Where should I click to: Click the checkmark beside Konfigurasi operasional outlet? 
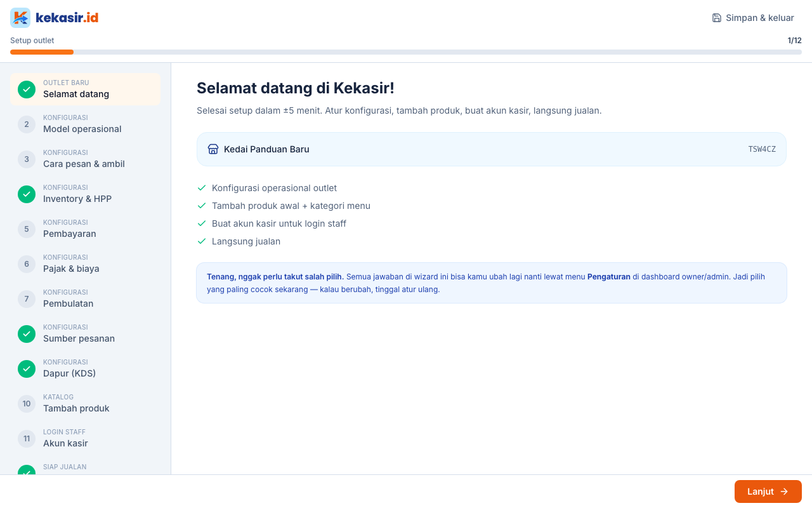click(x=202, y=188)
